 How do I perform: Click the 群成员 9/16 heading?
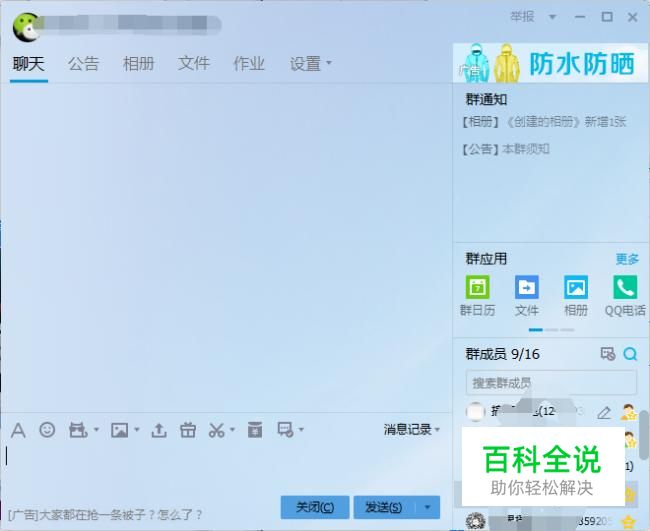(502, 354)
